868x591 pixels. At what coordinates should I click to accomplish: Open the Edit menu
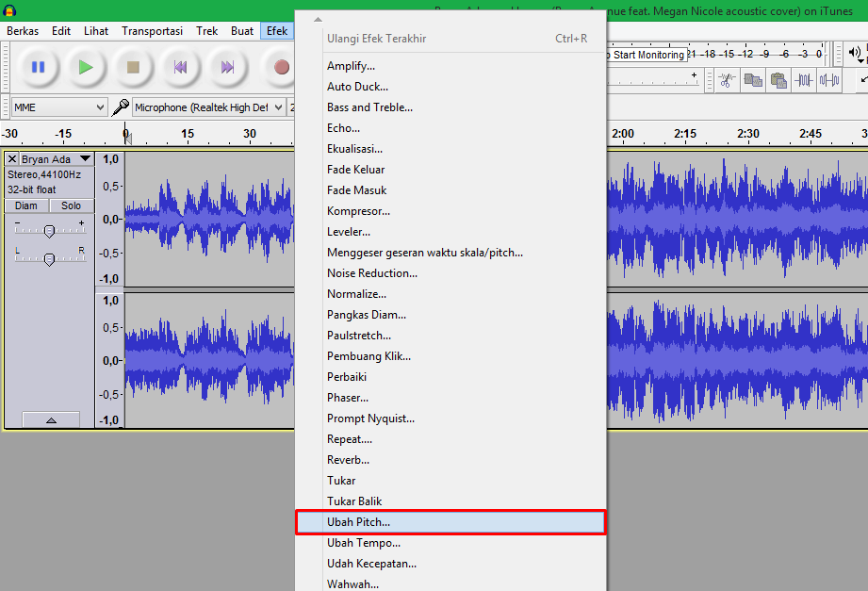(61, 31)
